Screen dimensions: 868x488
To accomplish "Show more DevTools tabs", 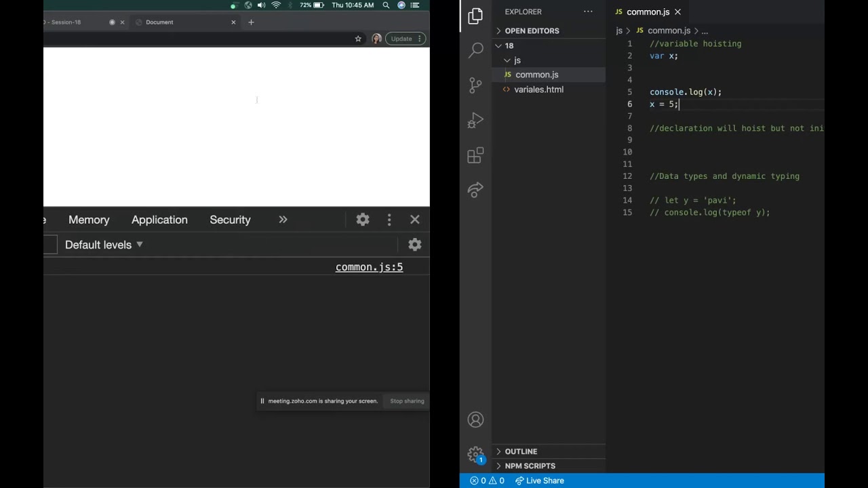I will coord(283,220).
